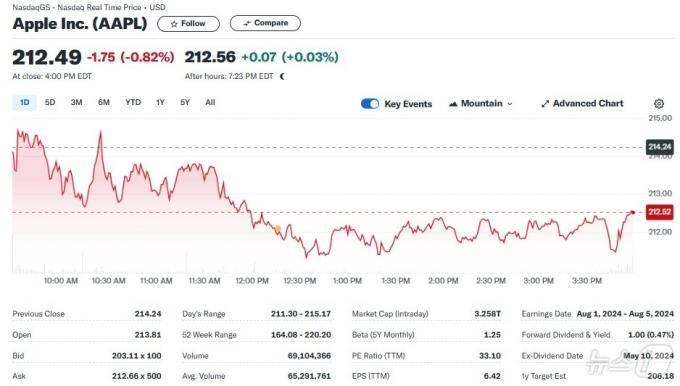Click the Compare button
680x386 pixels.
coord(265,23)
